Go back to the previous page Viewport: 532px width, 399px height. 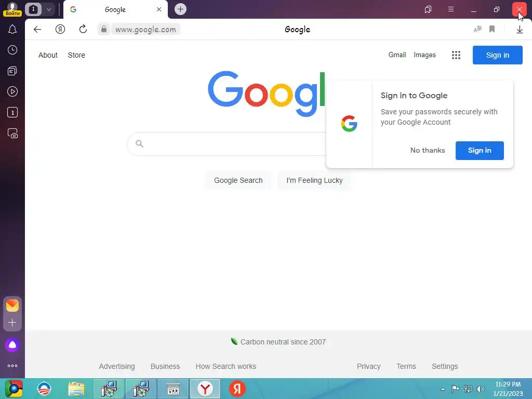point(37,29)
